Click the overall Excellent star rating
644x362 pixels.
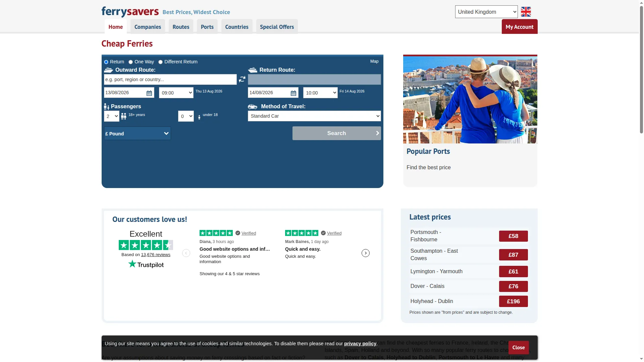click(146, 245)
